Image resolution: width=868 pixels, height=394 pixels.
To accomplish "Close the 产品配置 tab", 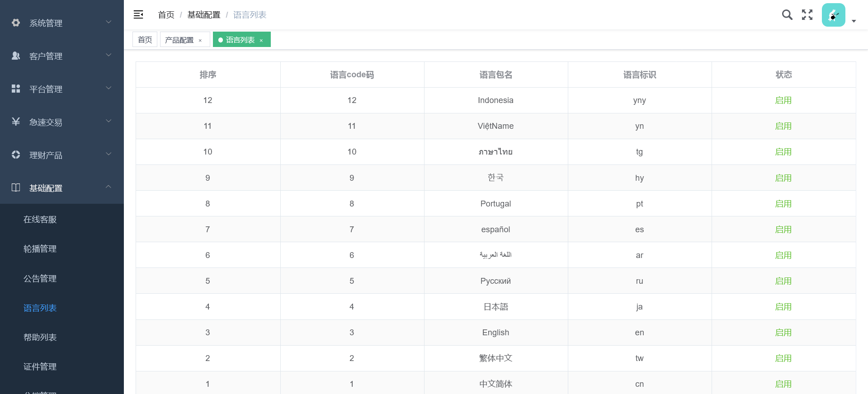I will (x=200, y=40).
